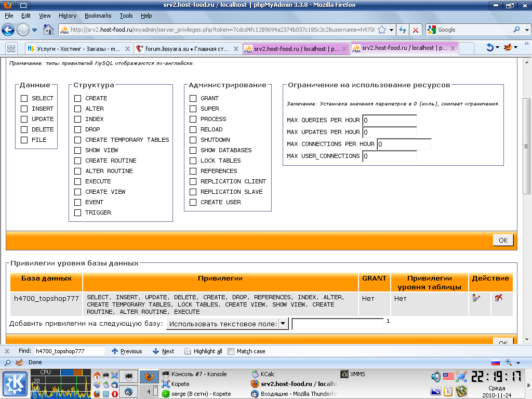Open volume control speaker in system tray
This screenshot has height=399, width=532.
click(436, 376)
